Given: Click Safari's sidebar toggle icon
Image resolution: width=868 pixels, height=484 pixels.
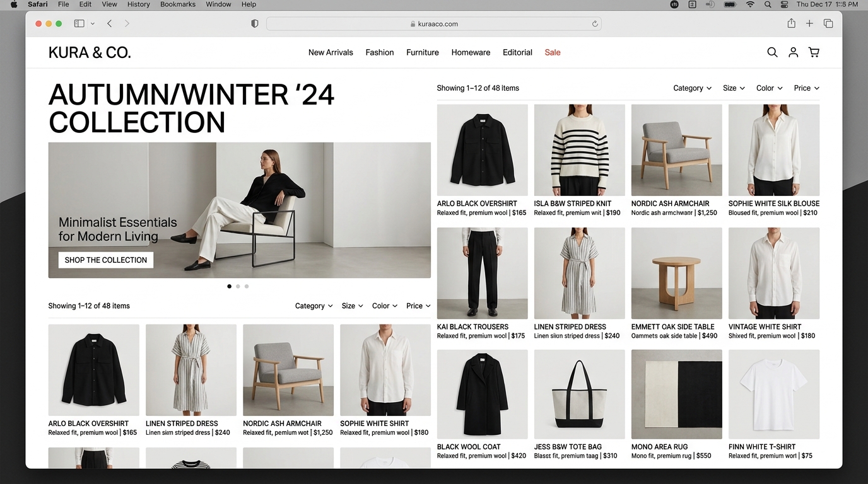Looking at the screenshot, I should [79, 23].
